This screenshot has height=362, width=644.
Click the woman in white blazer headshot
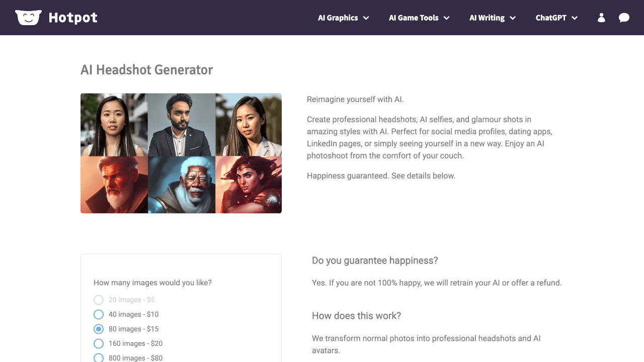click(x=249, y=123)
